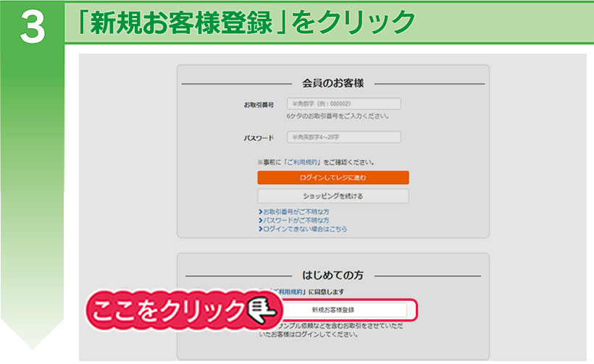Click the お取引番号 field label
The height and width of the screenshot is (364, 594).
click(x=259, y=104)
